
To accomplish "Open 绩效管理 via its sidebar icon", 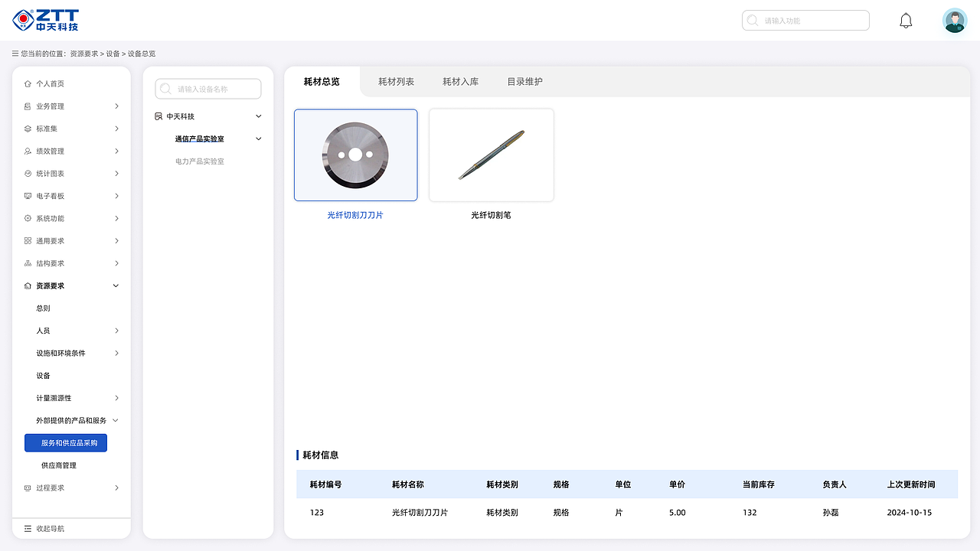I will point(28,151).
